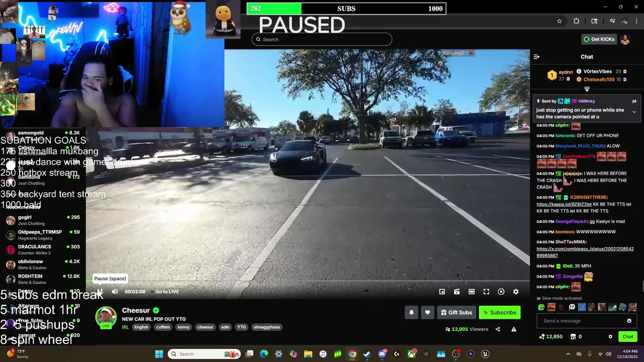Open the Cheesur channel avatar
This screenshot has width=644, height=362.
[106, 317]
